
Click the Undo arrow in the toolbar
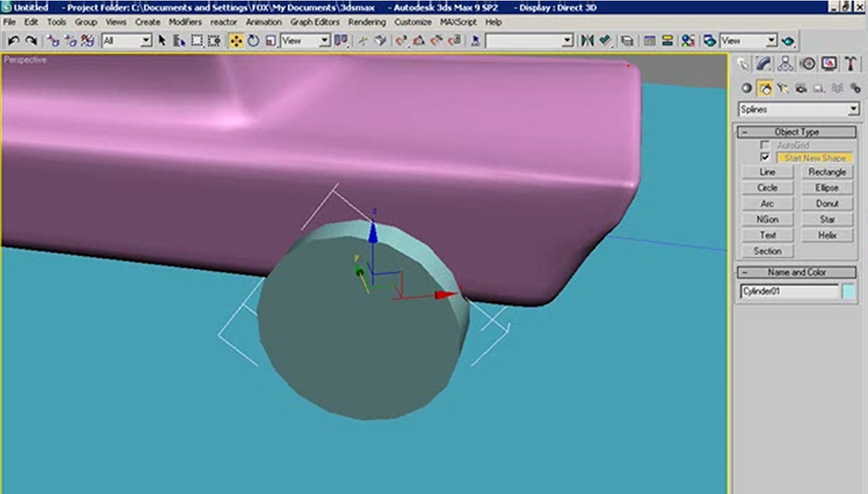(x=13, y=40)
